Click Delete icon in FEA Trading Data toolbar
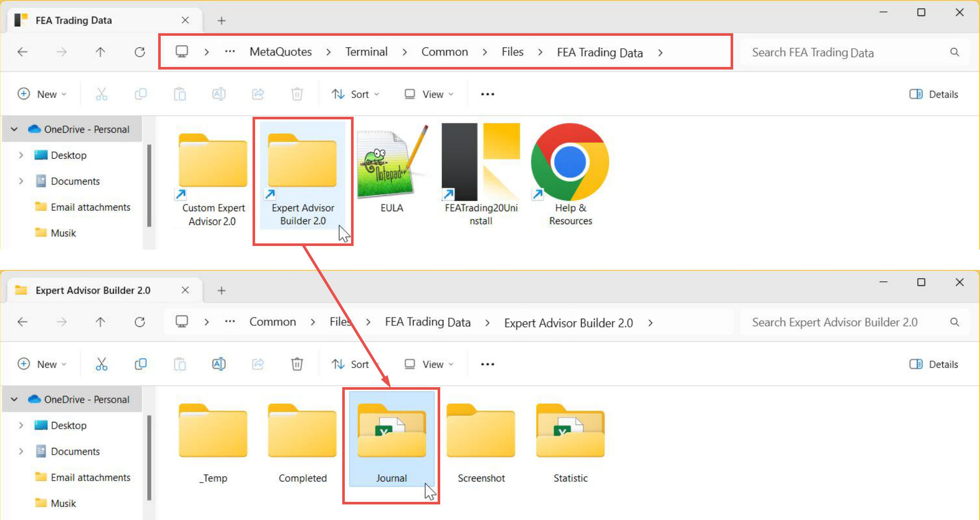The width and height of the screenshot is (980, 520). point(297,94)
